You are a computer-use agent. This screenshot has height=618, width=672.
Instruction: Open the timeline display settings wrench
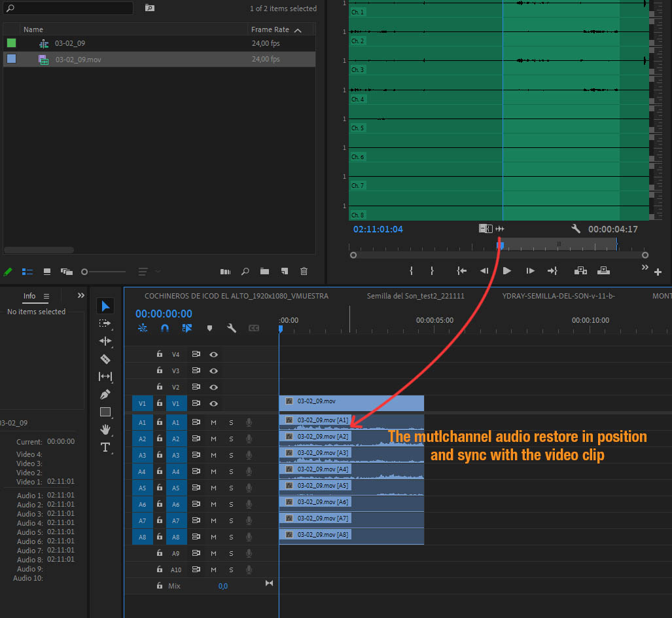232,328
